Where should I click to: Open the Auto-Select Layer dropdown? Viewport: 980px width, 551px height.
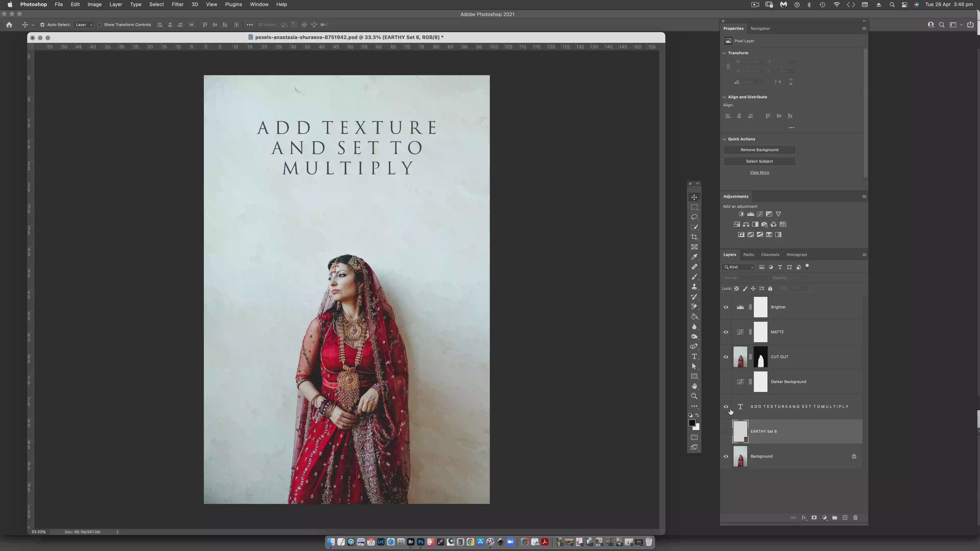[x=84, y=25]
